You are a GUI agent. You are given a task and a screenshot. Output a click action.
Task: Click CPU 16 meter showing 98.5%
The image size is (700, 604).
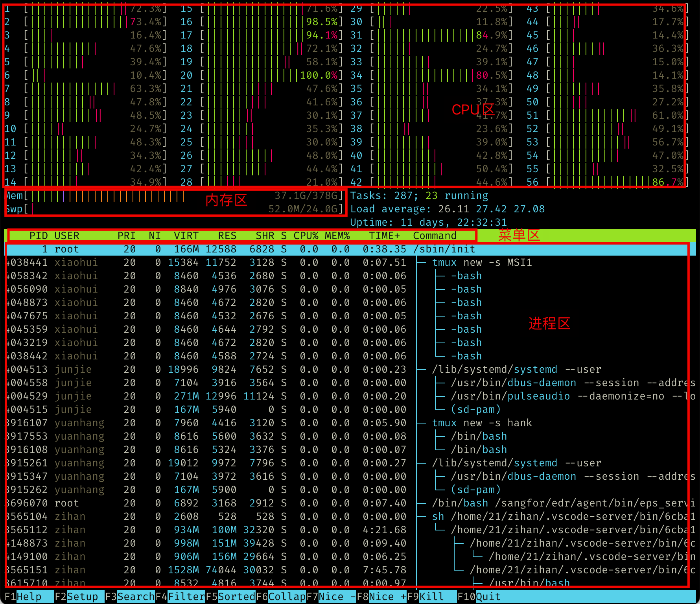tap(262, 22)
